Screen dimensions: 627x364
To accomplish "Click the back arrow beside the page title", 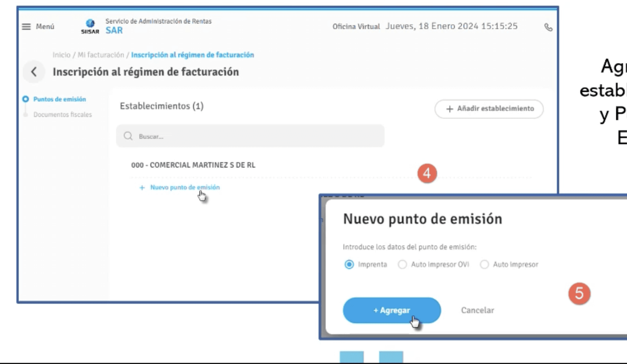I will 33,72.
